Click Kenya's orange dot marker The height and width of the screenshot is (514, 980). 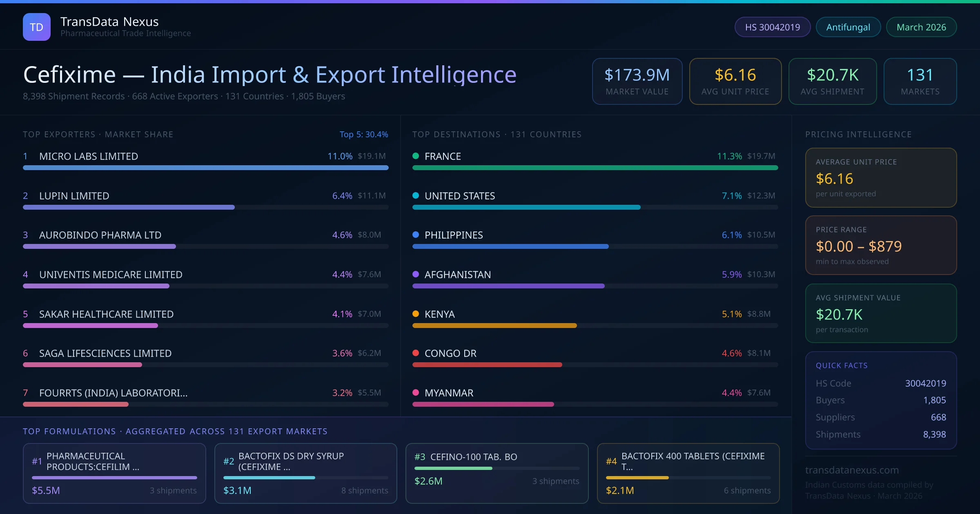click(416, 314)
